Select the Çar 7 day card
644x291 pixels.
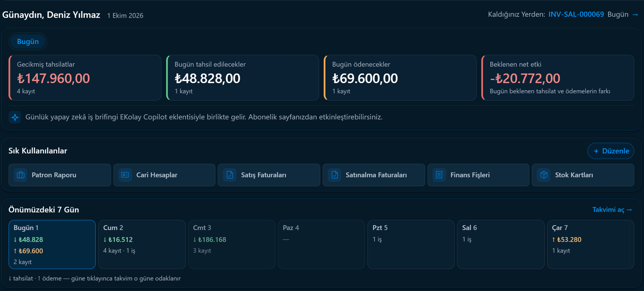tap(591, 245)
